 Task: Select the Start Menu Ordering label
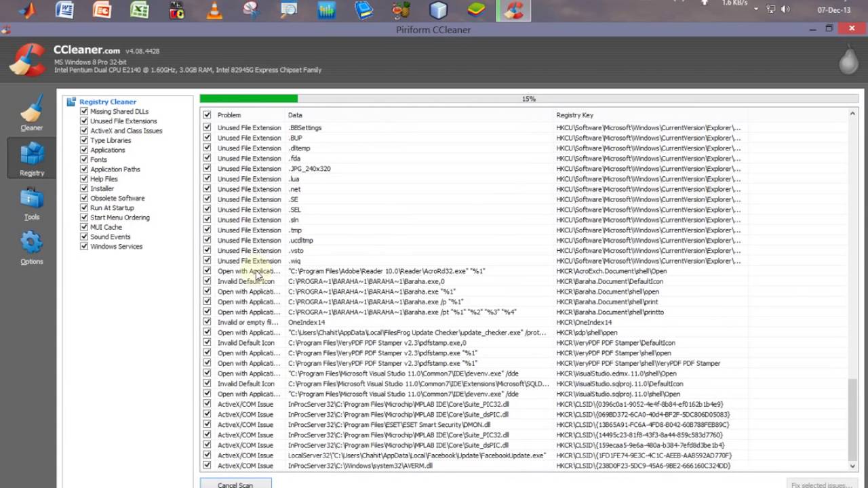point(120,218)
